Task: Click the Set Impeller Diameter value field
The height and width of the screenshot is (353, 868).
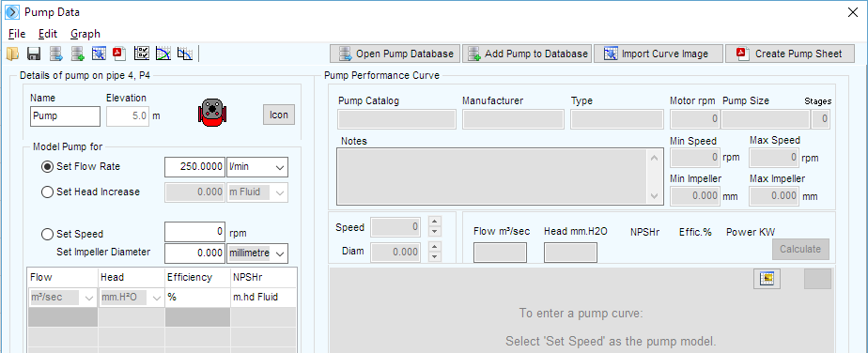Action: tap(194, 253)
